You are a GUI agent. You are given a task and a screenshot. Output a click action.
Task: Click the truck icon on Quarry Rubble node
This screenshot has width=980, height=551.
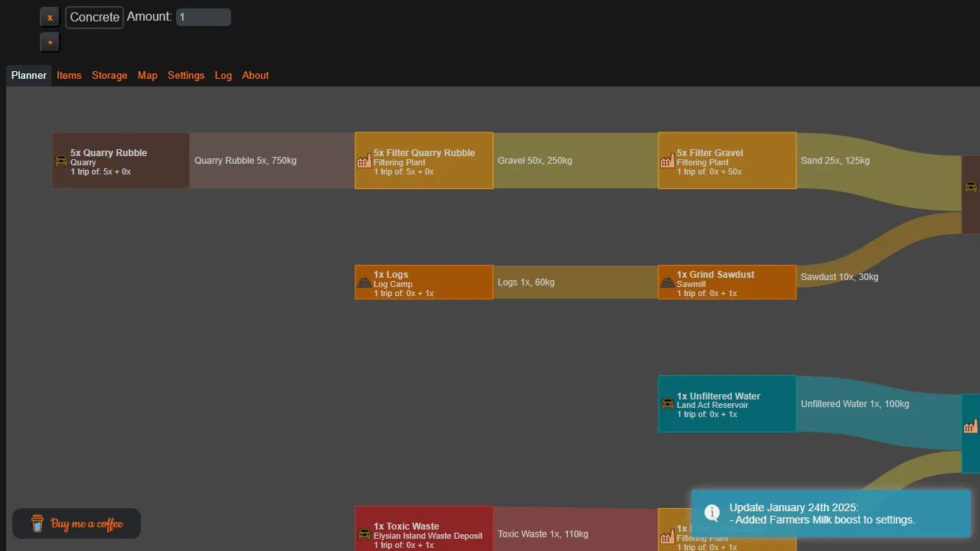(61, 161)
